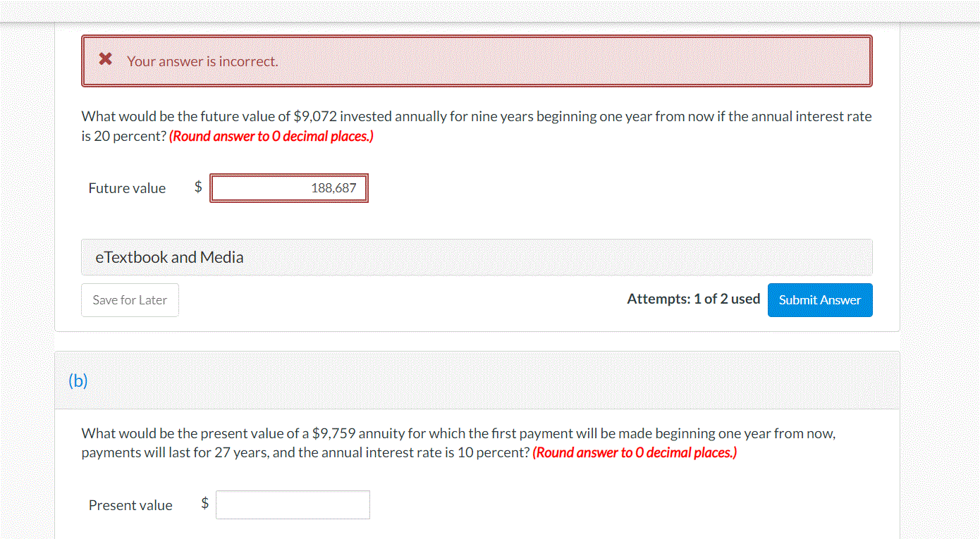980x539 pixels.
Task: Click the dollar sign beside Future value
Action: 197,187
